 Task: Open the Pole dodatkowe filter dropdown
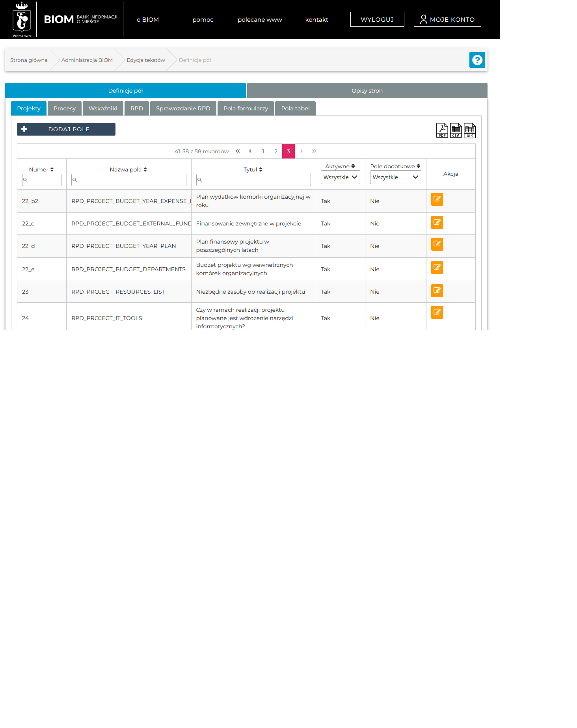[x=395, y=177]
